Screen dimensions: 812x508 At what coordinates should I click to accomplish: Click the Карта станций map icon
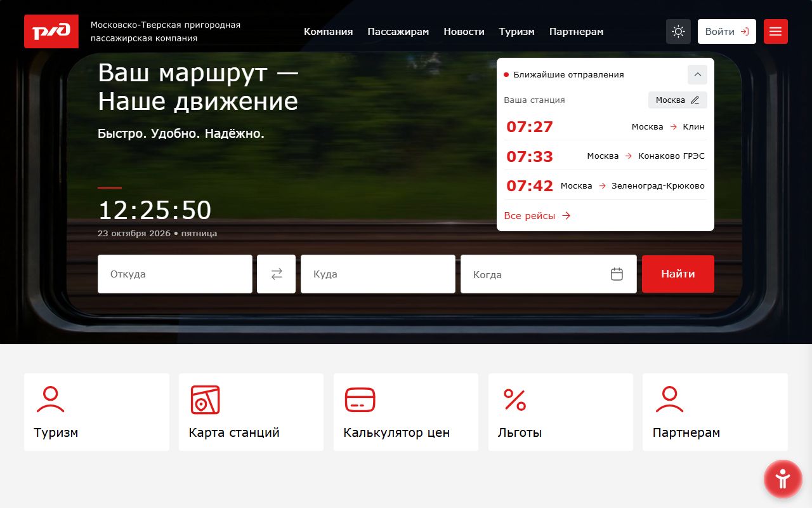[x=206, y=399]
